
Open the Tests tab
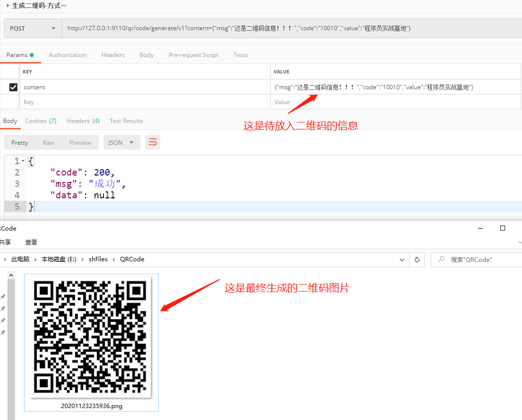(240, 55)
